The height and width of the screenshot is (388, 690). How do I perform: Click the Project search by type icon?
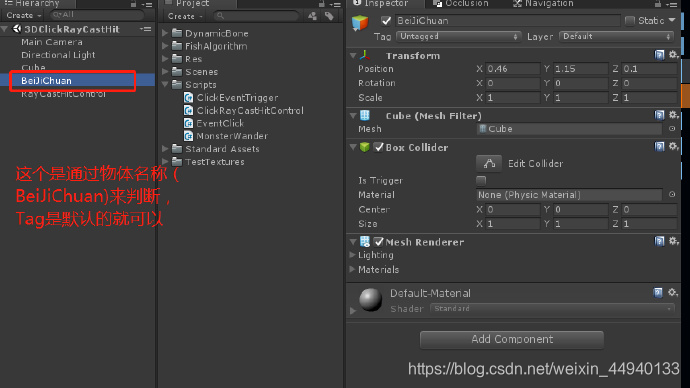coord(312,16)
